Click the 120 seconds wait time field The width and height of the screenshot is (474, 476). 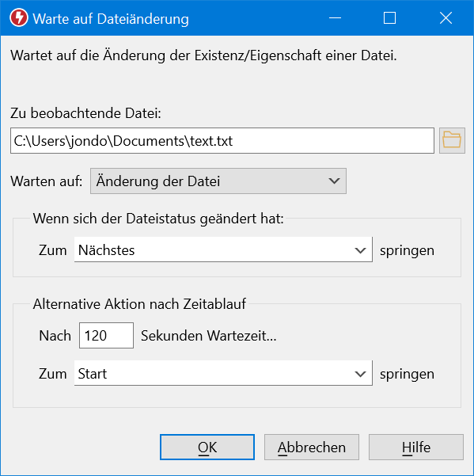tap(107, 336)
